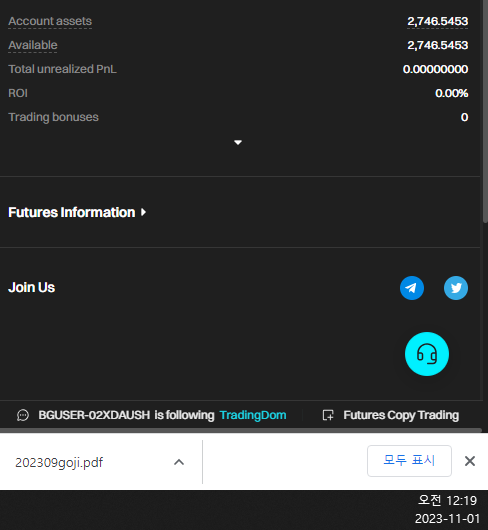Expand account details with down arrow

point(238,142)
